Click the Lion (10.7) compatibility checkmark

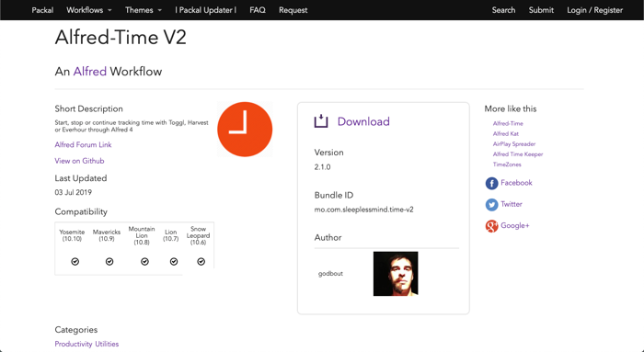(174, 261)
